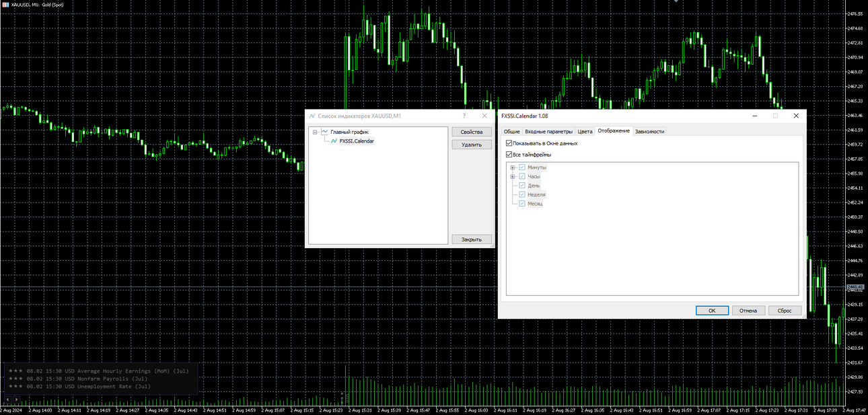
Task: Toggle the Неделя timeframe checkbox
Action: 522,194
